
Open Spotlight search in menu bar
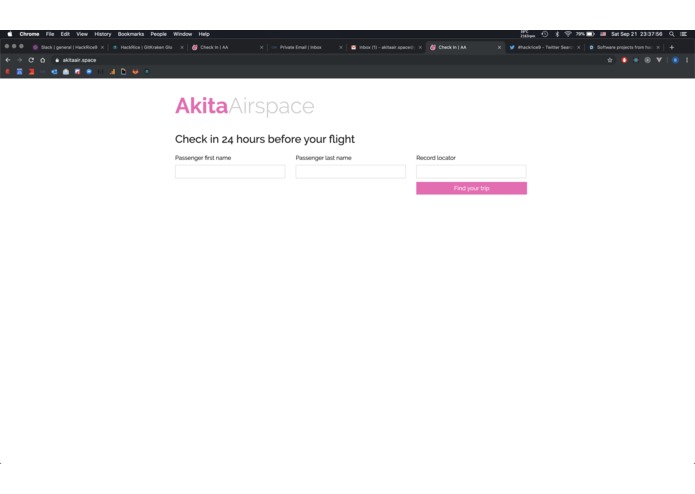point(672,34)
